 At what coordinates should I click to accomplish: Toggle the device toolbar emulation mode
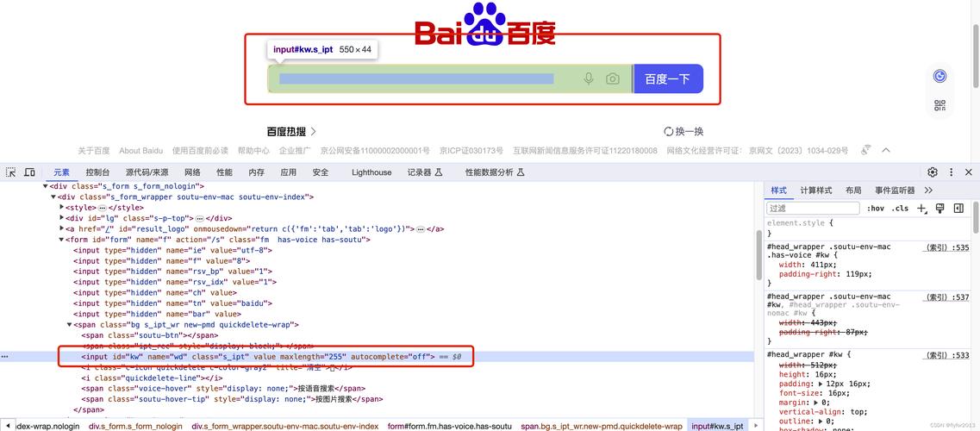coord(29,172)
